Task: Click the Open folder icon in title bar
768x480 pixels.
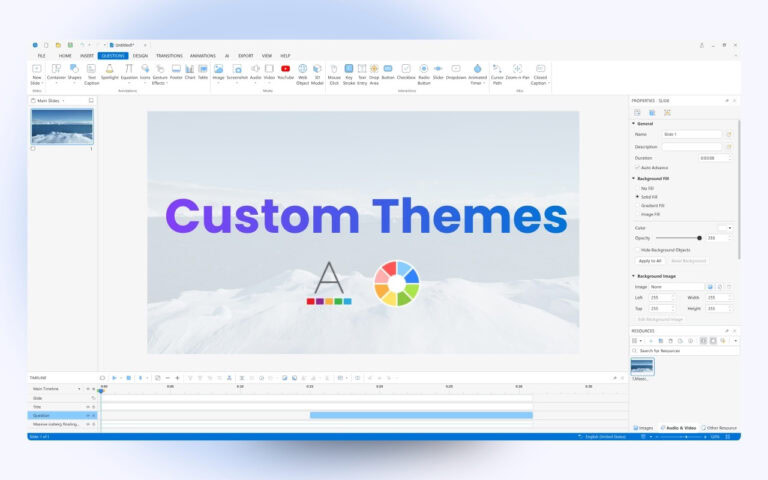Action: 58,45
